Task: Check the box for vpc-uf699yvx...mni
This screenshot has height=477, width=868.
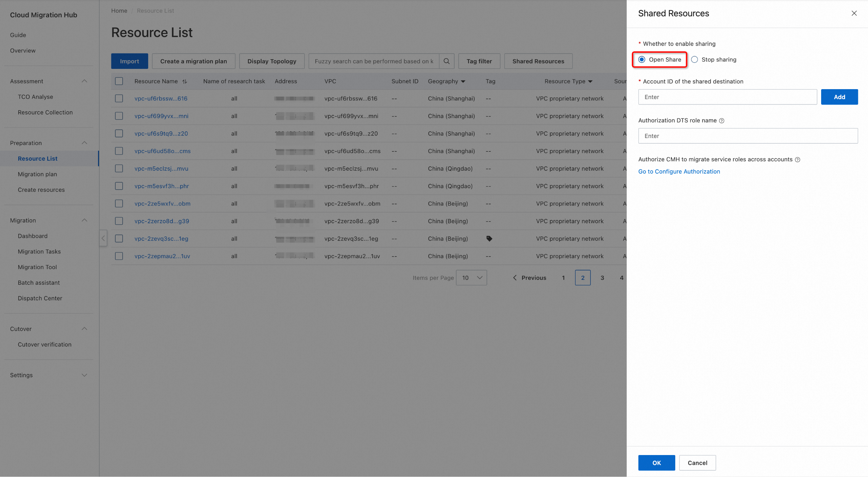Action: (x=119, y=116)
